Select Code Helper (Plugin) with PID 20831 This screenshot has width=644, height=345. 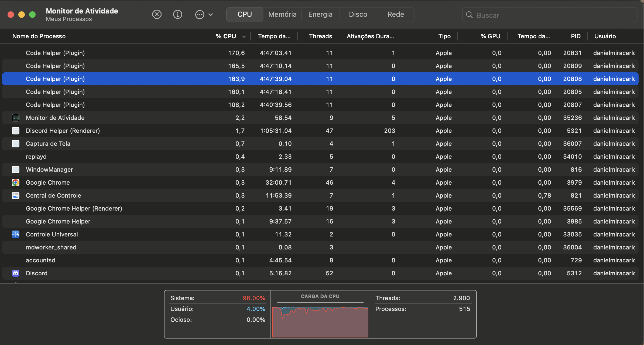pos(55,53)
